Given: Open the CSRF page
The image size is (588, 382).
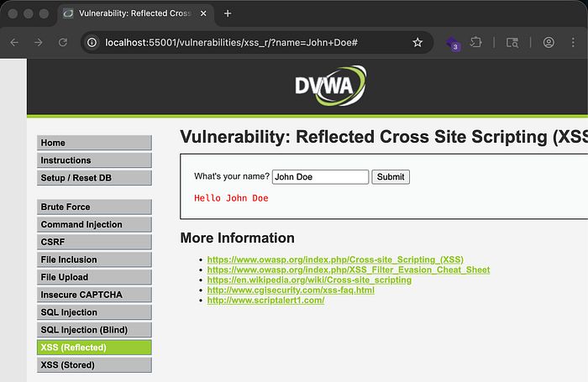Looking at the screenshot, I should point(94,242).
